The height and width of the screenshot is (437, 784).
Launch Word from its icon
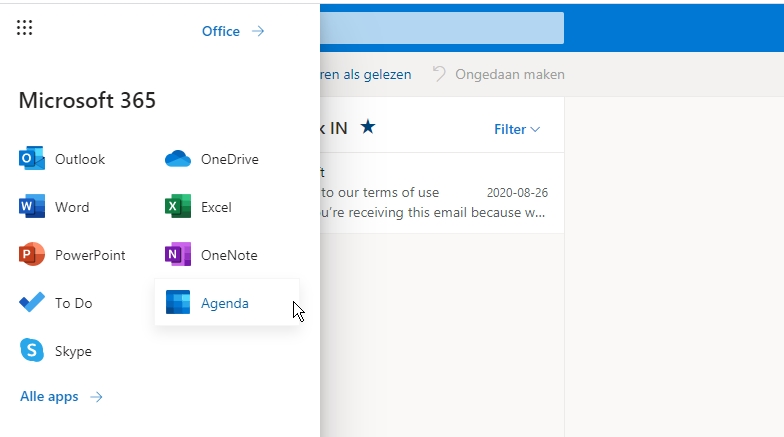32,207
